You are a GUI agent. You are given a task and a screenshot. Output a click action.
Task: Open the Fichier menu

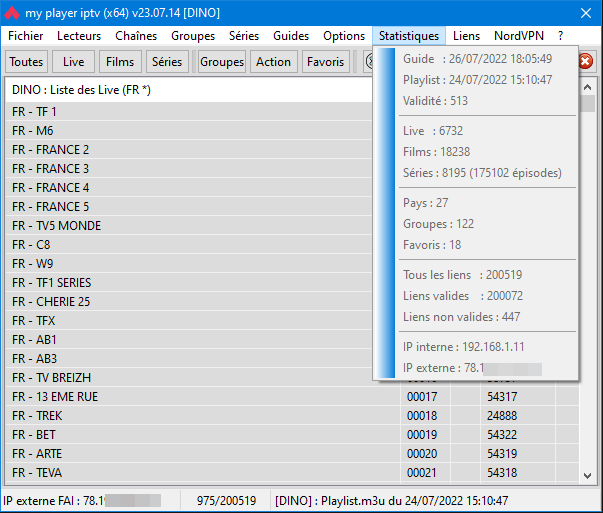click(25, 36)
